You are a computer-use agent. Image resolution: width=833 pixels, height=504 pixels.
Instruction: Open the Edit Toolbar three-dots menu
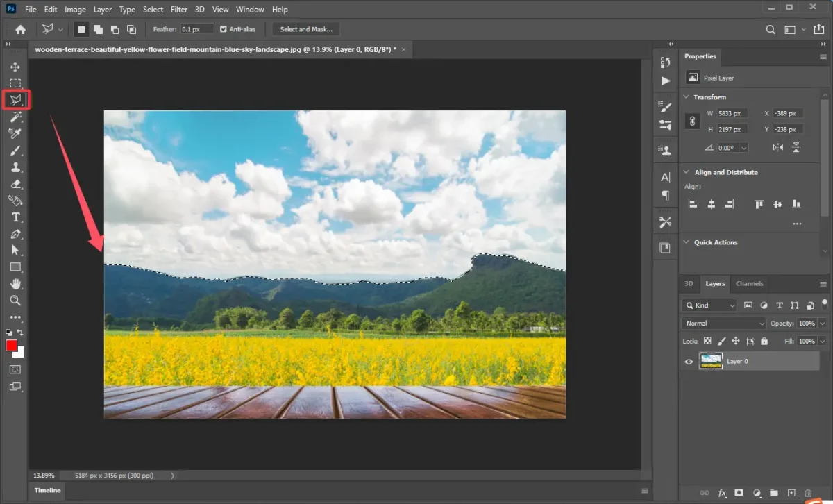(15, 317)
